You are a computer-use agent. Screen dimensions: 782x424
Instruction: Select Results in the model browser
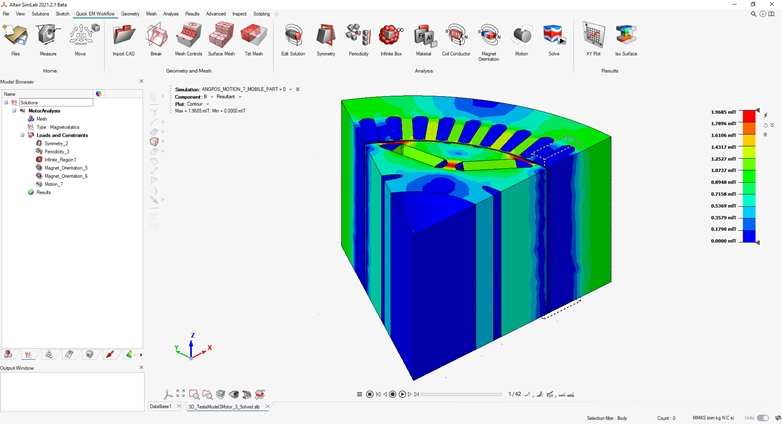coord(43,192)
